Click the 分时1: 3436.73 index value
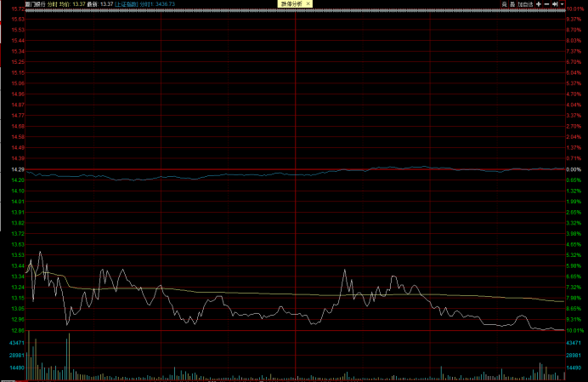 click(x=157, y=4)
